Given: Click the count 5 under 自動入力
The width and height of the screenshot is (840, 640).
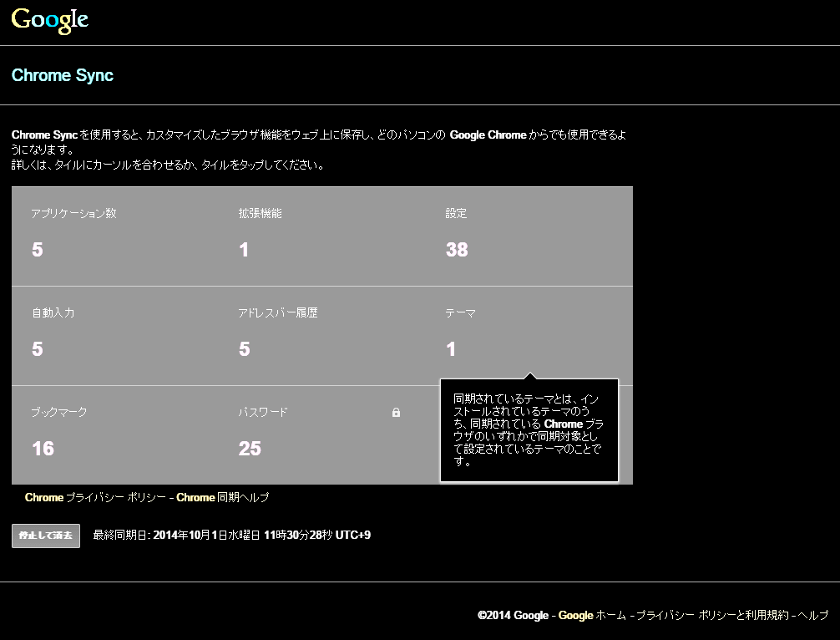Looking at the screenshot, I should 37,349.
